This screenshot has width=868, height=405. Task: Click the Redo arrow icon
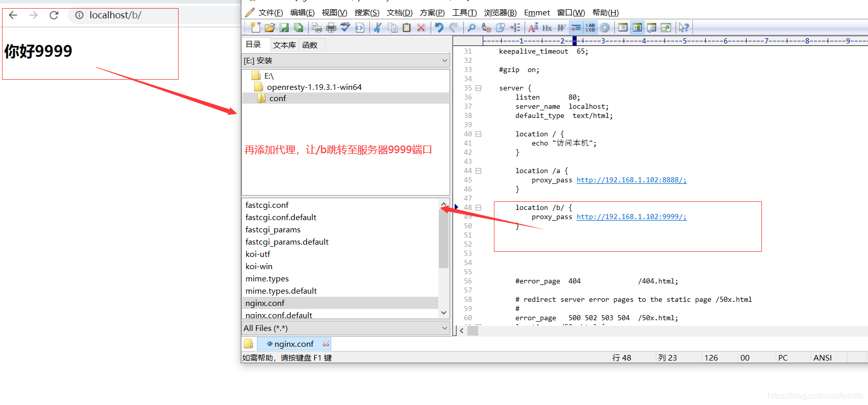453,28
